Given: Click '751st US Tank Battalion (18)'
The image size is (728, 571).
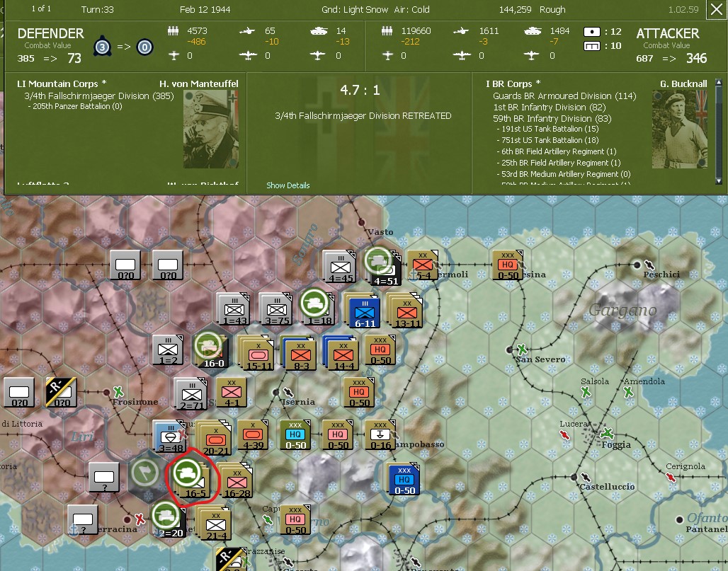Looking at the screenshot, I should 547,140.
